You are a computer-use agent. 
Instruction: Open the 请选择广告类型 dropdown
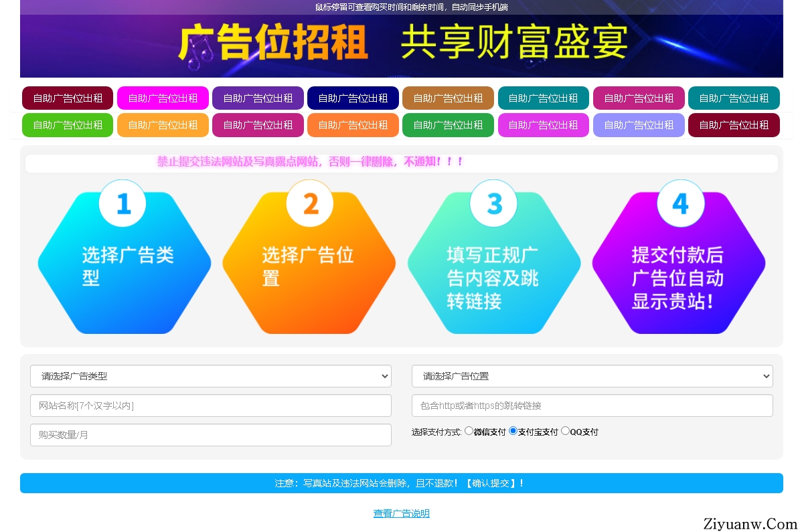click(x=210, y=376)
